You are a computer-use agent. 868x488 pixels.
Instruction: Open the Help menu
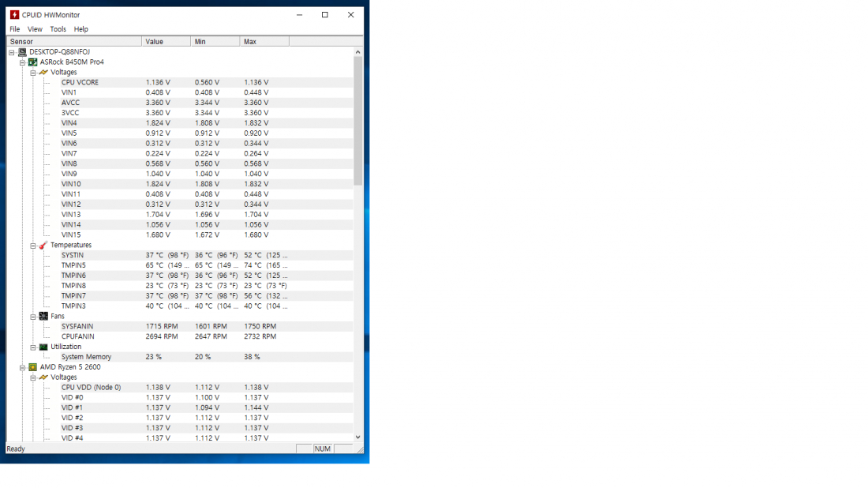pos(80,29)
